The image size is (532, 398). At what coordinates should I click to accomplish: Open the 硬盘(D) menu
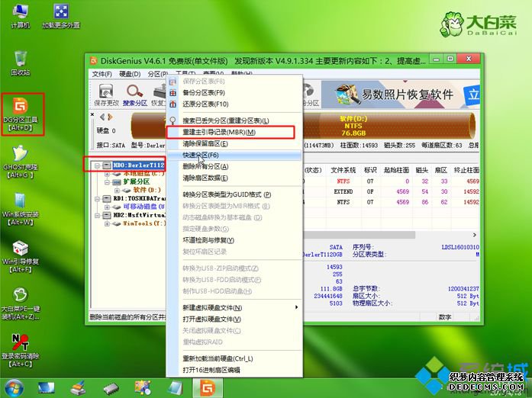coord(130,73)
